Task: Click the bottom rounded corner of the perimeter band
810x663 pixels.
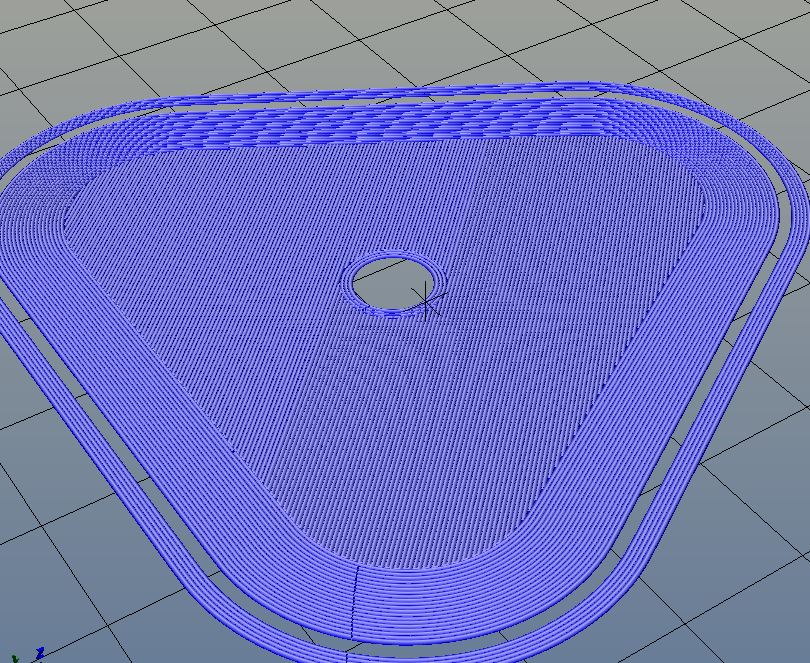Action: click(x=420, y=600)
